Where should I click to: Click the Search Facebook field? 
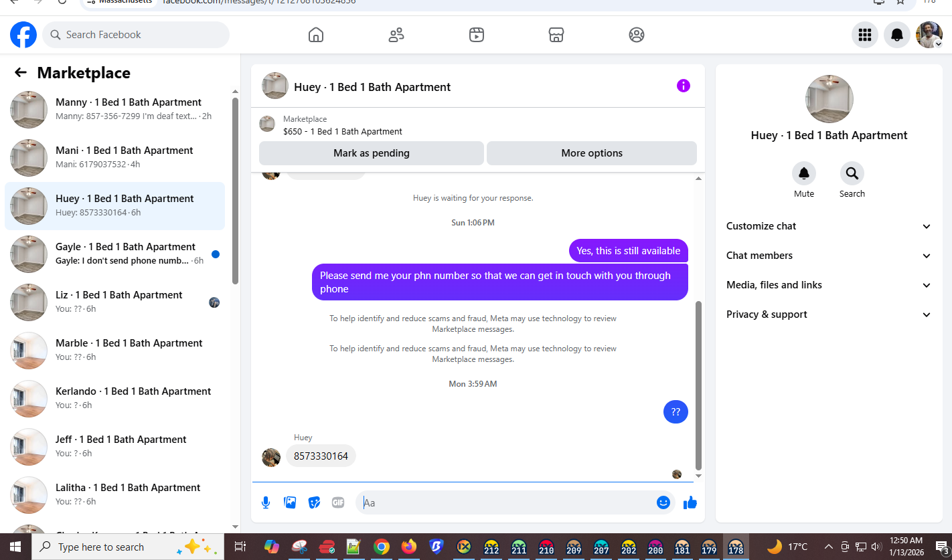[x=136, y=35]
